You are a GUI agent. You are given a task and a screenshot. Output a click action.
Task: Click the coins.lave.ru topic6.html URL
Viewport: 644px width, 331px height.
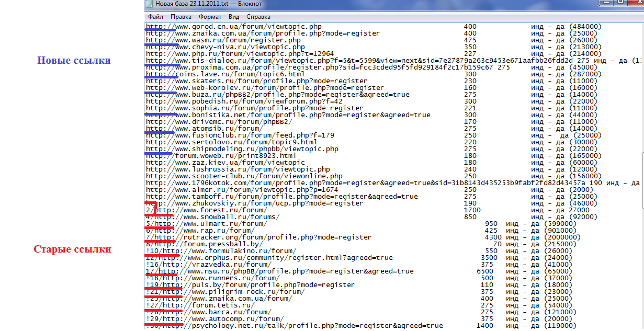point(225,74)
